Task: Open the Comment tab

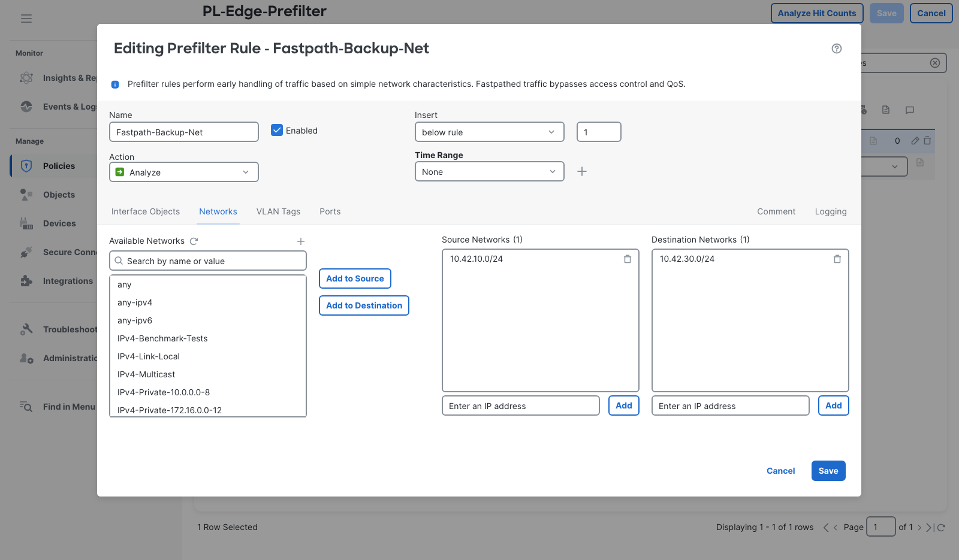Action: (x=776, y=211)
